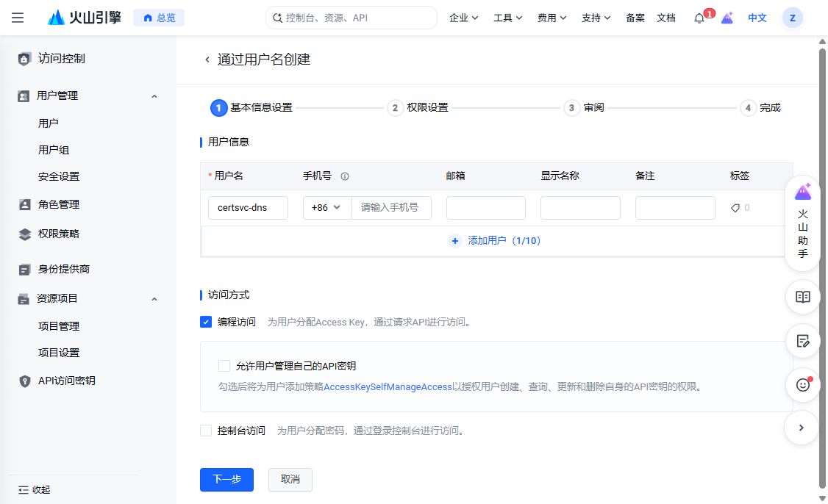Open the hamburger navigation menu
This screenshot has width=828, height=504.
pyautogui.click(x=18, y=18)
